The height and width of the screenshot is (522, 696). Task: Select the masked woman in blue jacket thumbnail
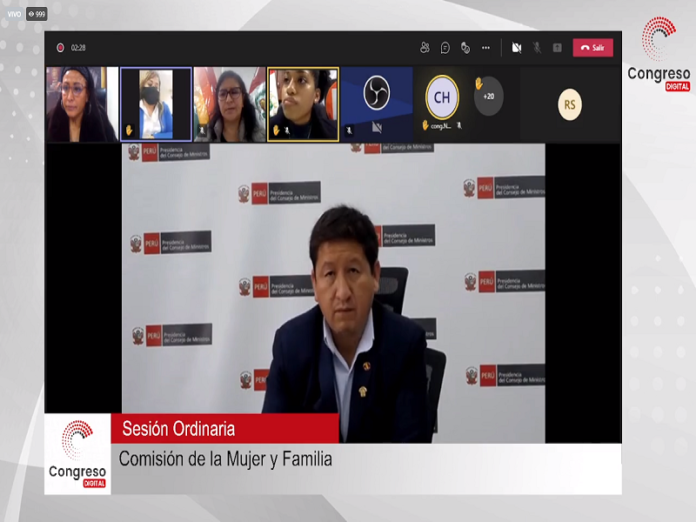[x=156, y=104]
